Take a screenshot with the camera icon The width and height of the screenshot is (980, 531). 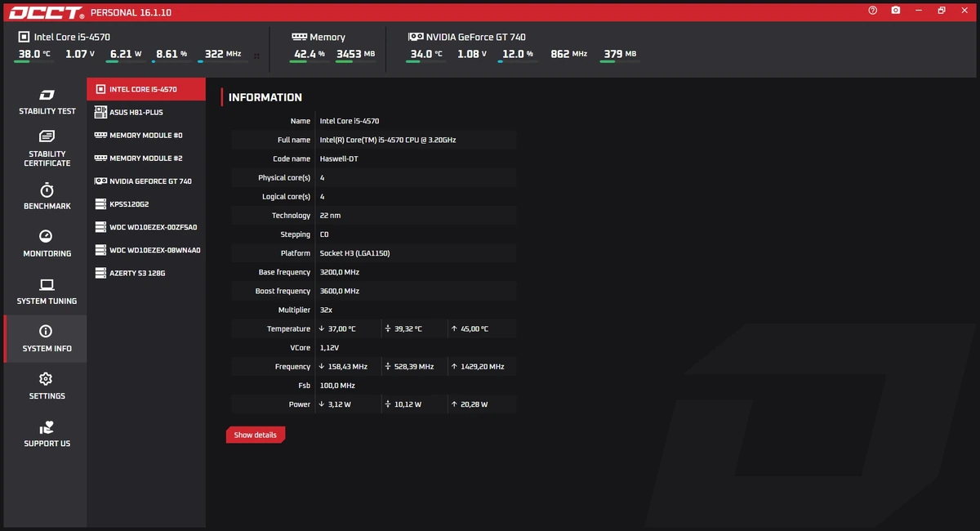click(x=896, y=11)
